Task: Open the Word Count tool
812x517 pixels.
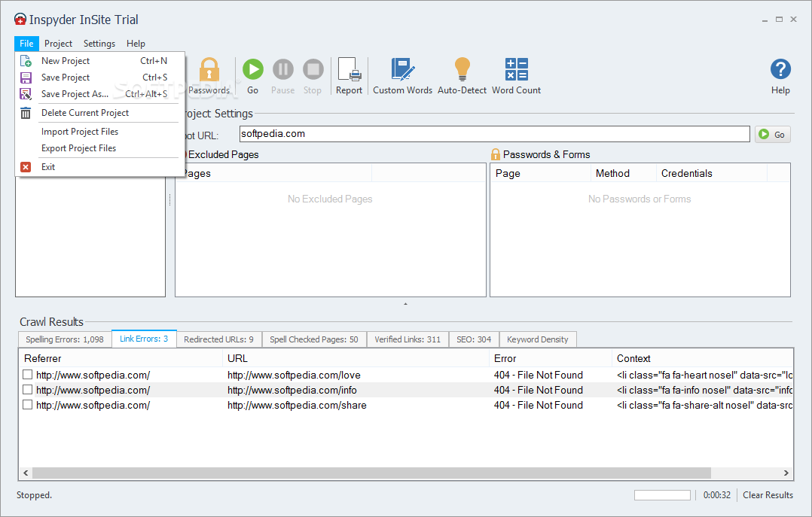Action: 516,77
